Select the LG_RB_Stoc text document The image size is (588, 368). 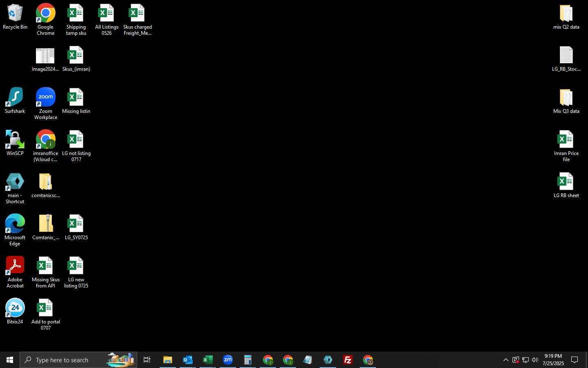pos(566,59)
